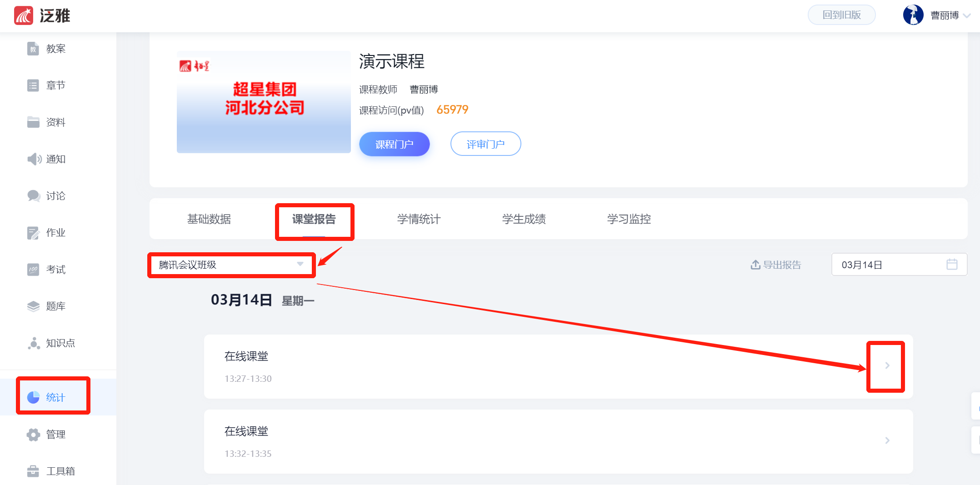Click the 管理 gear icon
Image resolution: width=980 pixels, height=485 pixels.
[33, 435]
